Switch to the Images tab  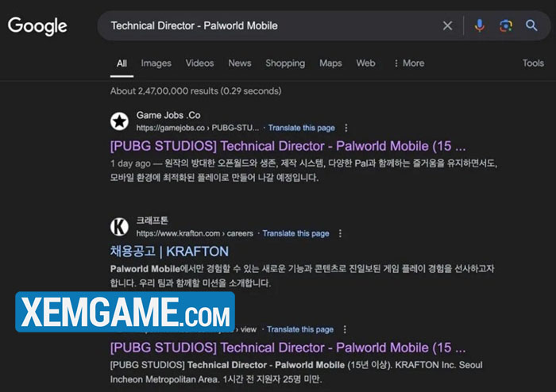pyautogui.click(x=156, y=63)
